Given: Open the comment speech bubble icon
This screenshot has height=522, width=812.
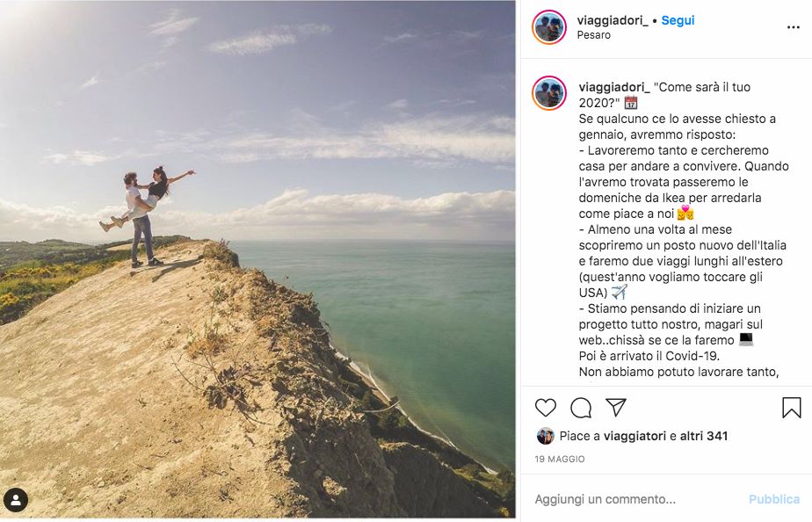Looking at the screenshot, I should pos(581,408).
